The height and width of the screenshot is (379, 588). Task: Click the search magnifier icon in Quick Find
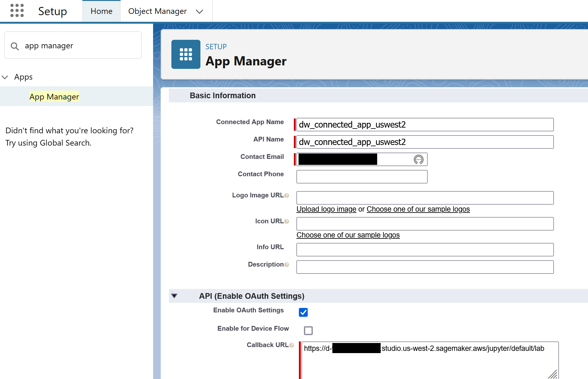pos(15,46)
